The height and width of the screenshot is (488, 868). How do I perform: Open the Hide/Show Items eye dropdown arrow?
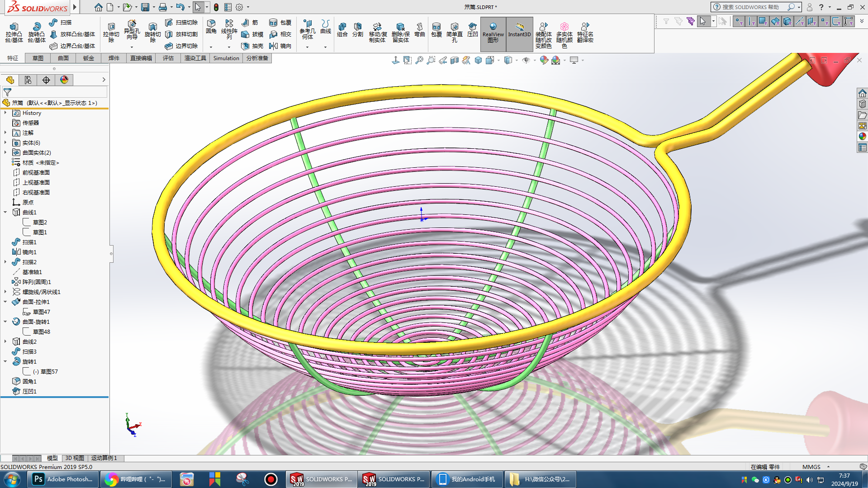pyautogui.click(x=535, y=60)
